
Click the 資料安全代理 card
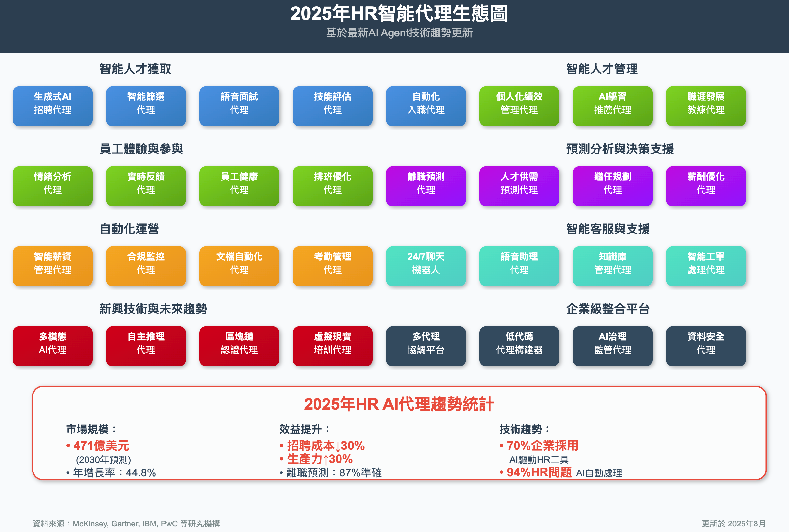(x=706, y=346)
